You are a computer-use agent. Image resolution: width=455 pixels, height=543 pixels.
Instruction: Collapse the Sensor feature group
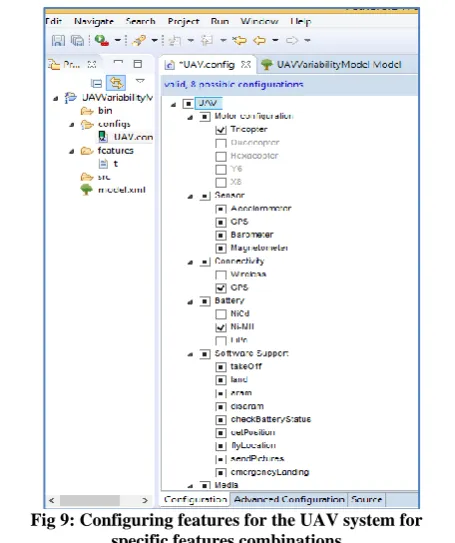click(x=190, y=197)
